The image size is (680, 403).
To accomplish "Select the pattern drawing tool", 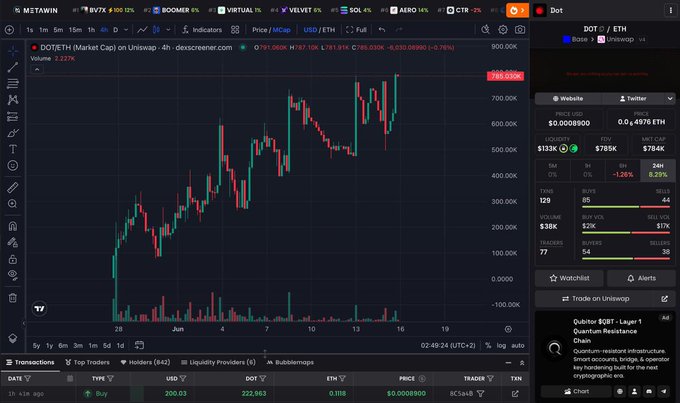I will point(13,100).
